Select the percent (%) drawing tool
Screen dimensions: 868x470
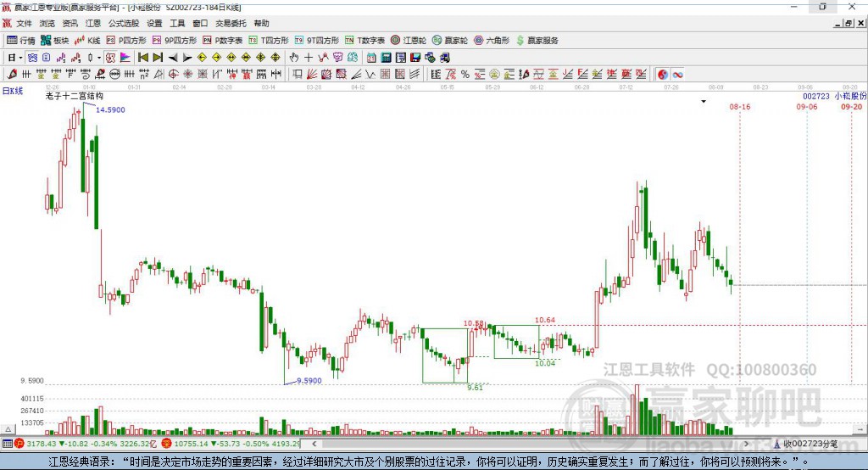point(465,75)
